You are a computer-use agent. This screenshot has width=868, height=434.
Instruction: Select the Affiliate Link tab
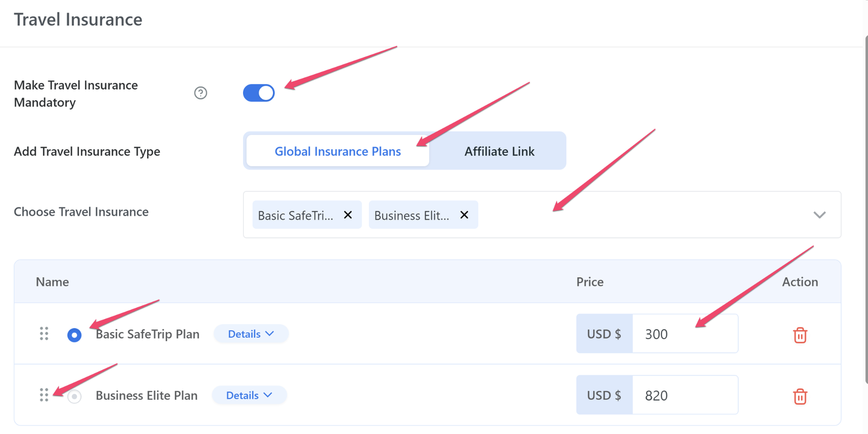click(499, 151)
